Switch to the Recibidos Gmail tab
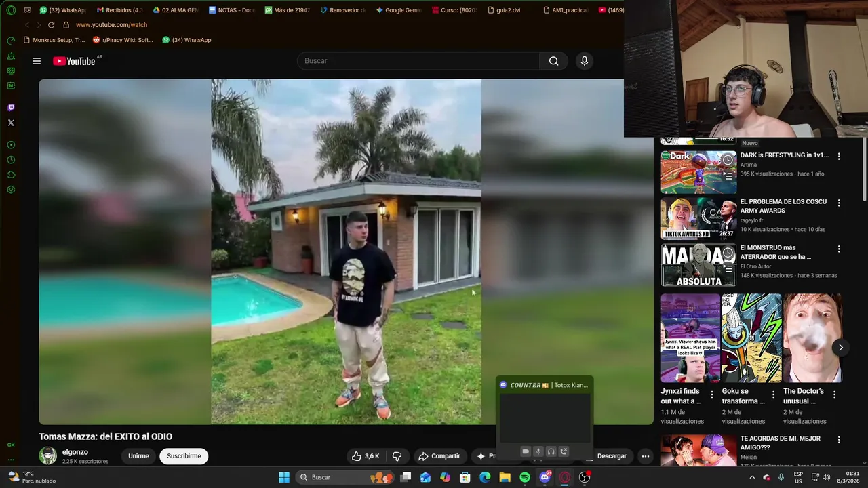 119,10
